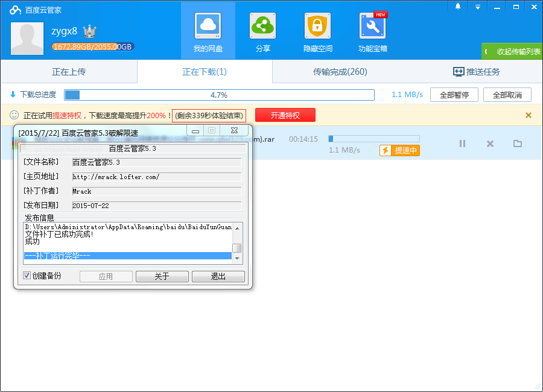The width and height of the screenshot is (543, 392).
Task: Click the .rar file download progress bar
Action: point(374,139)
